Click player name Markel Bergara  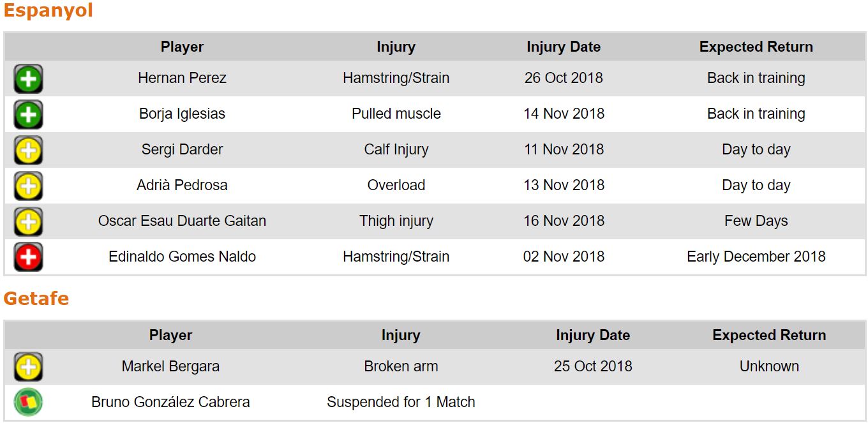pyautogui.click(x=170, y=366)
